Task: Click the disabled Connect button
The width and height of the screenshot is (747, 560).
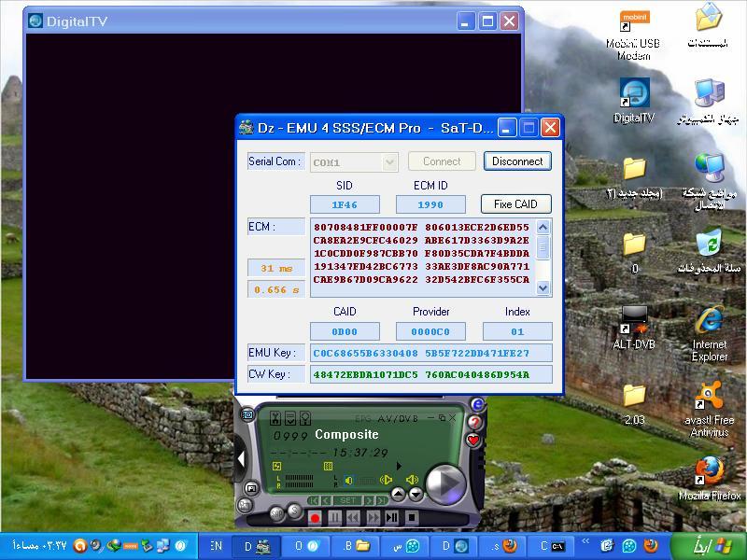Action: click(442, 161)
